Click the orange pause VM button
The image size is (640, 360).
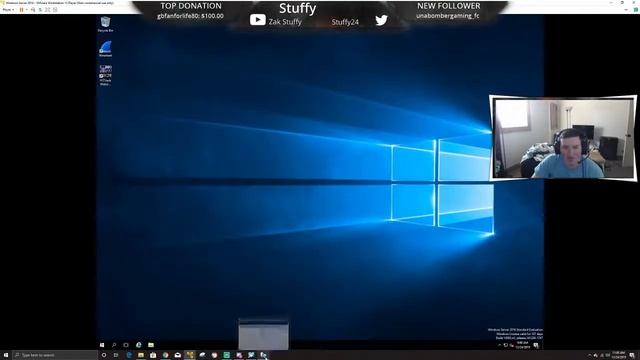[x=21, y=9]
